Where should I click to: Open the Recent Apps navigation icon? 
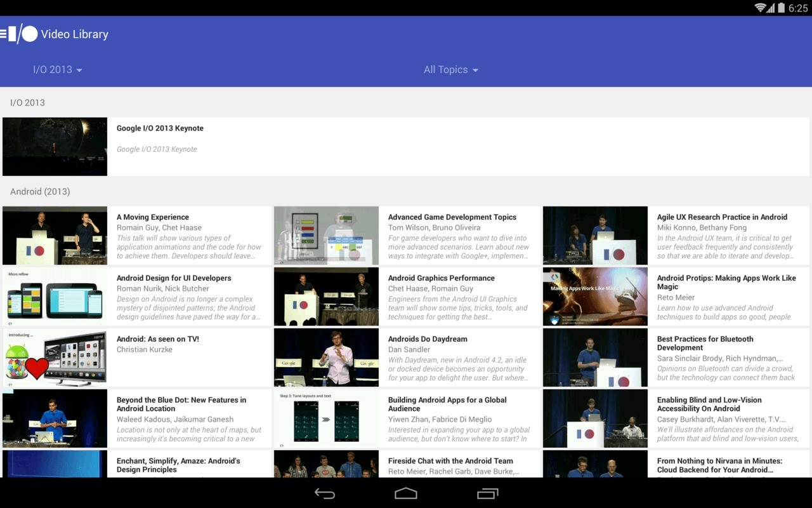pyautogui.click(x=487, y=493)
